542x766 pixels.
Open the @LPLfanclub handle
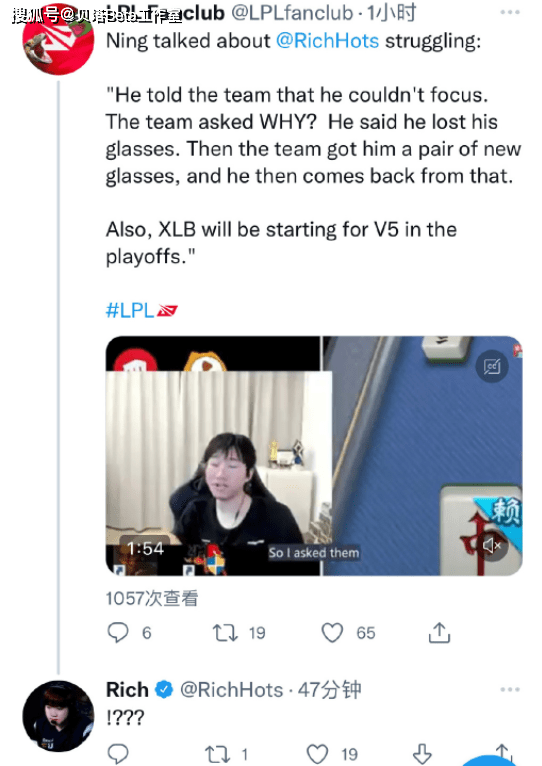point(292,13)
